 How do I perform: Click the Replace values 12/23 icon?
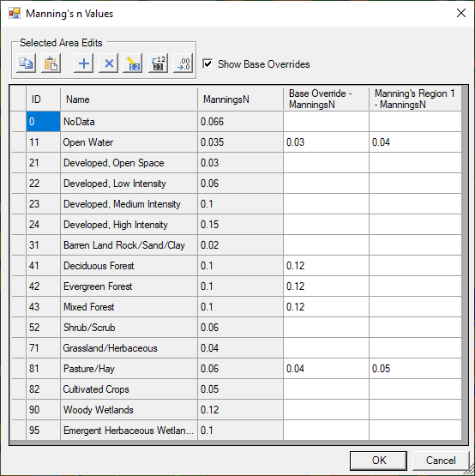pos(158,63)
